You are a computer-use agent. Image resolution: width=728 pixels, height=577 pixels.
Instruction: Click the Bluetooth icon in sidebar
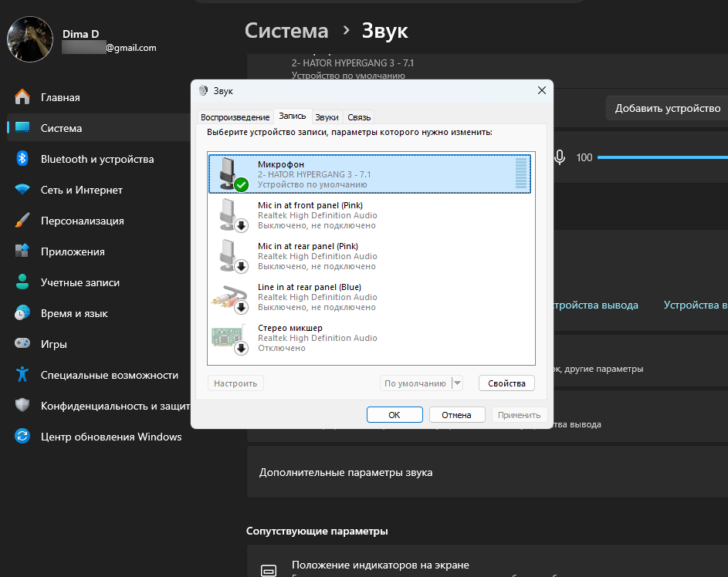click(22, 159)
